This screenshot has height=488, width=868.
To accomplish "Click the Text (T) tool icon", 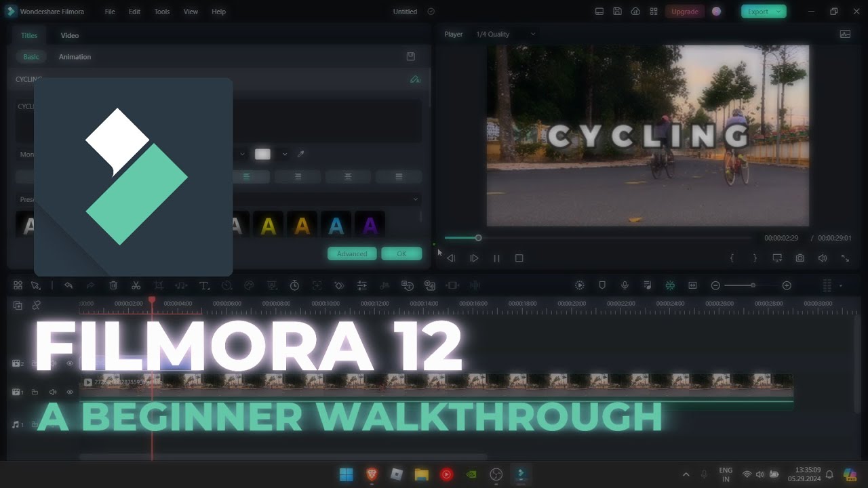I will click(x=203, y=286).
